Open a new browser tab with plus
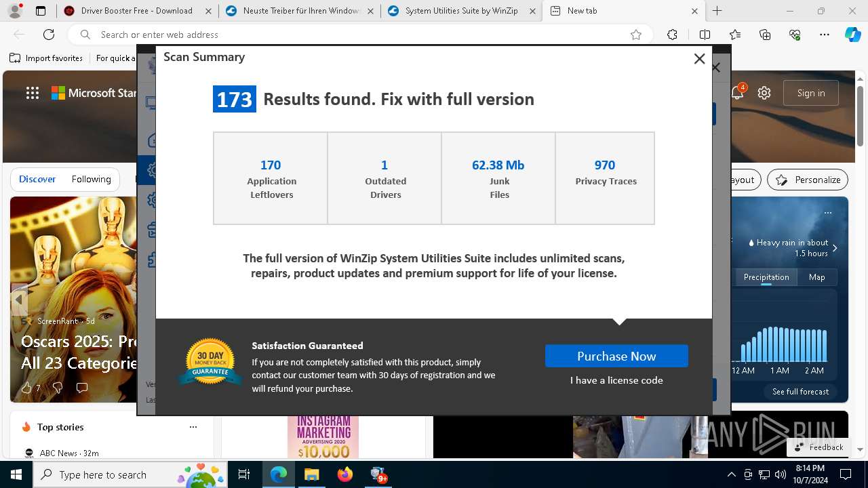 coord(717,11)
